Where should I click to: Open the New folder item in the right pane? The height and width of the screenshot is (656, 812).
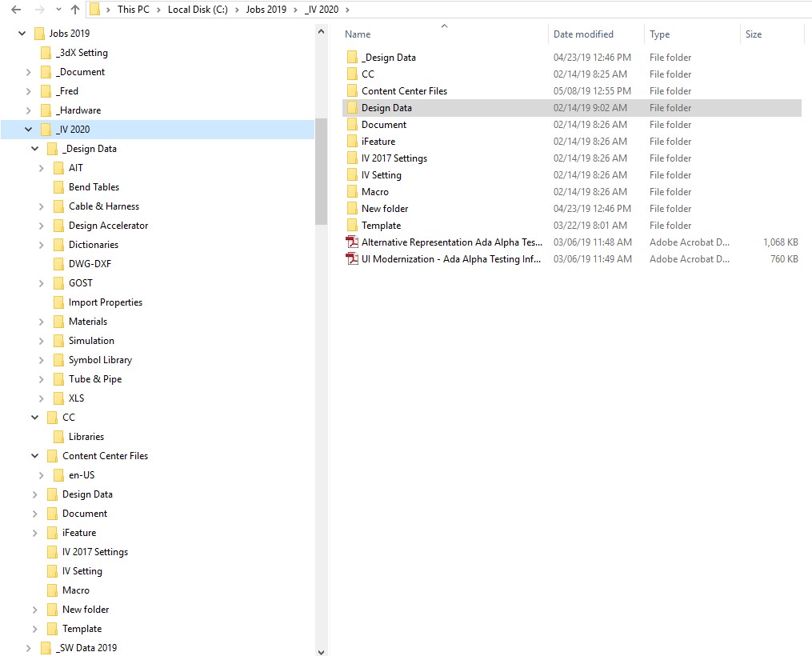[383, 208]
